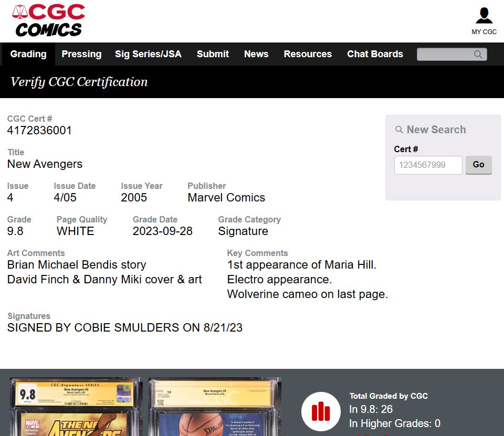Click the title New Avengers

click(x=45, y=164)
